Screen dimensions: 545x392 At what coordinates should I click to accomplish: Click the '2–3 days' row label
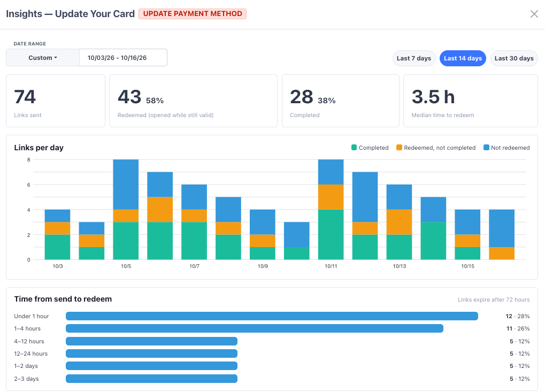[x=26, y=379]
